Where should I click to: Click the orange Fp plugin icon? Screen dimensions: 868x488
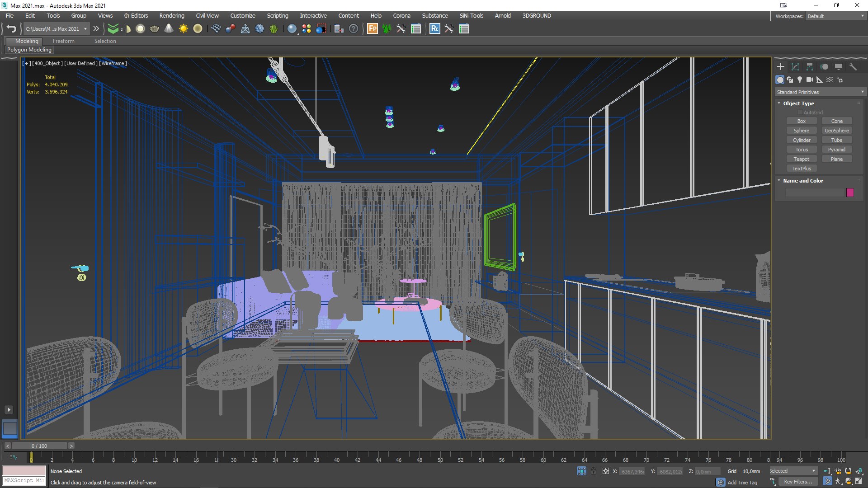(x=373, y=29)
